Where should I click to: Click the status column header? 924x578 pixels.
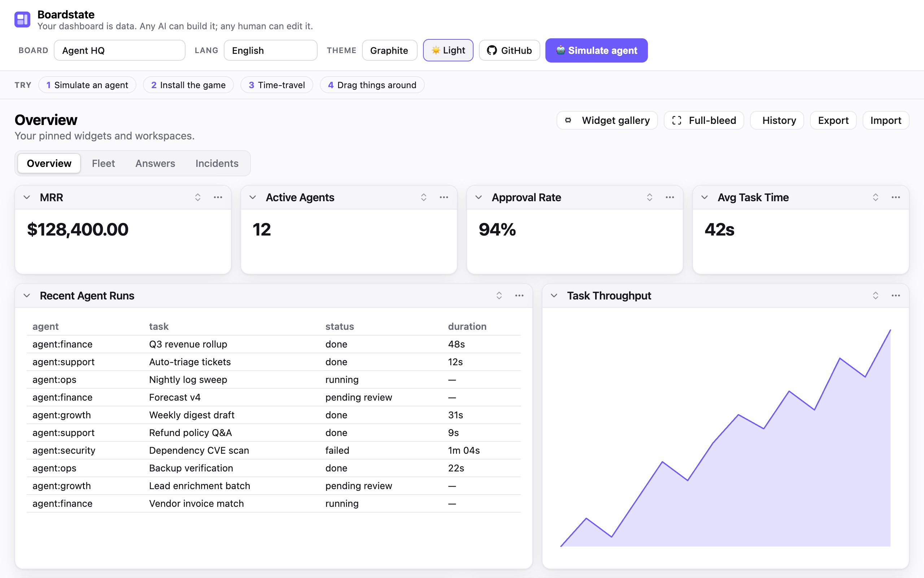(x=340, y=327)
